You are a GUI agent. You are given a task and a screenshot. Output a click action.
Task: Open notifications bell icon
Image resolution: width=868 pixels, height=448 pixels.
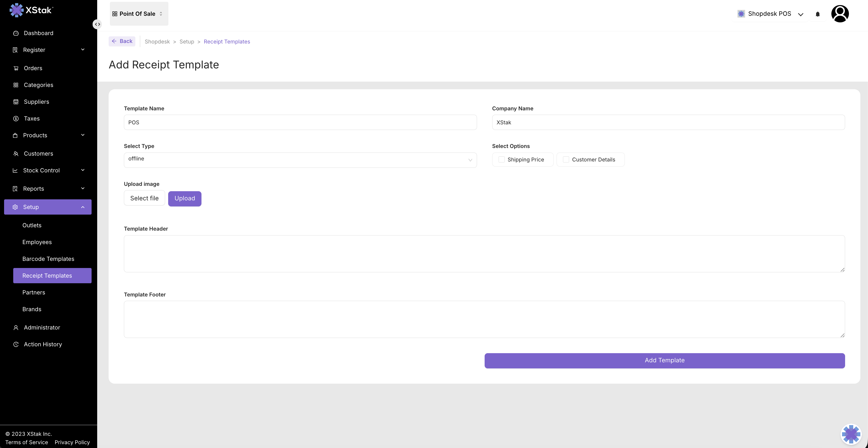tap(818, 14)
